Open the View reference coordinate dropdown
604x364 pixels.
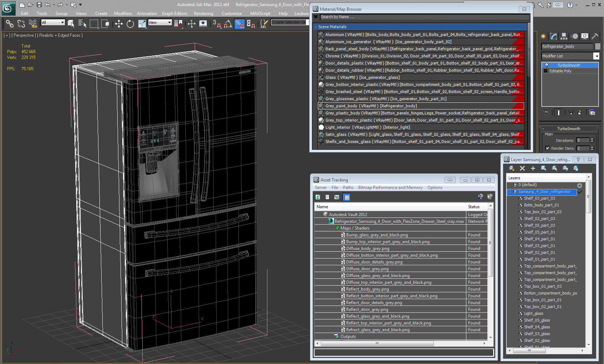160,22
